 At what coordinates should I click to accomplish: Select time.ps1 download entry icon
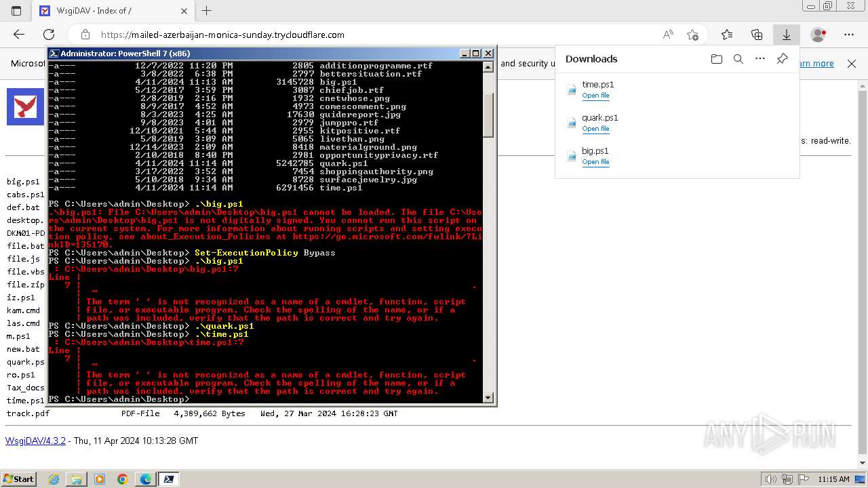pos(572,89)
